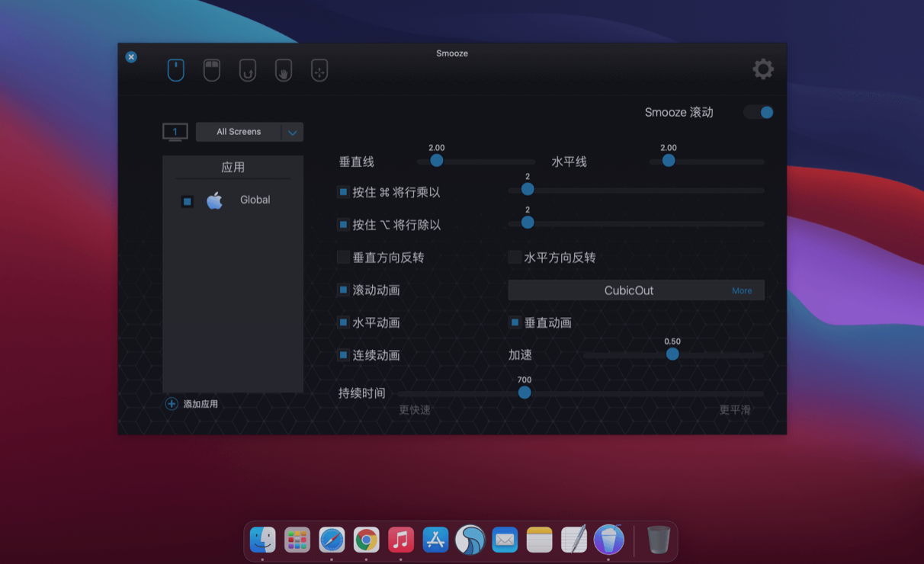Click the 更快速 label
Screen dimensions: 924x564
pos(414,409)
